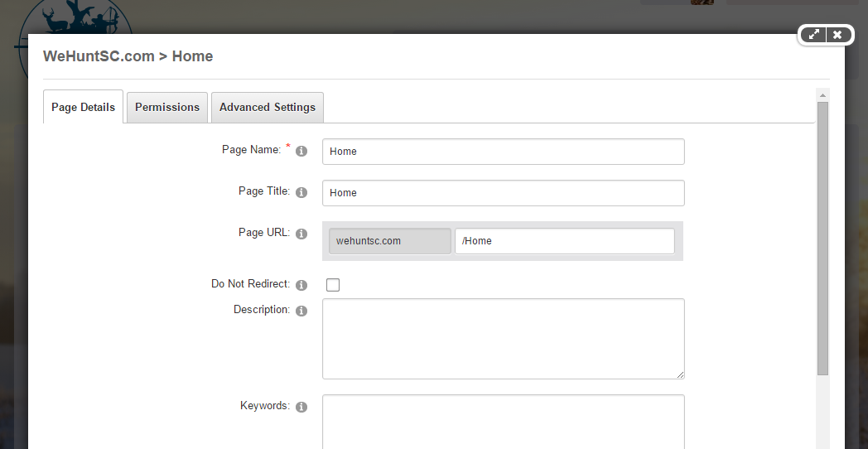Click the wehuntsc.com domain field
868x449 pixels.
point(390,241)
